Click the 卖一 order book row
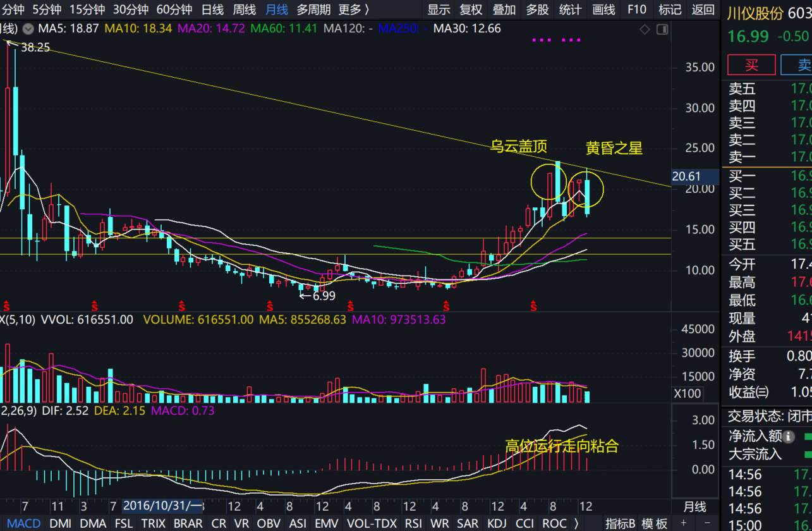The height and width of the screenshot is (531, 812). click(x=767, y=157)
